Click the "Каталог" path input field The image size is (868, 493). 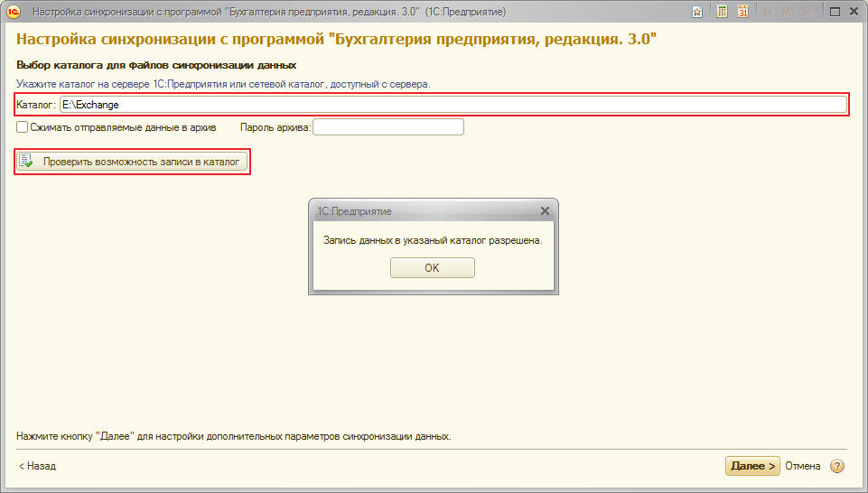click(452, 105)
